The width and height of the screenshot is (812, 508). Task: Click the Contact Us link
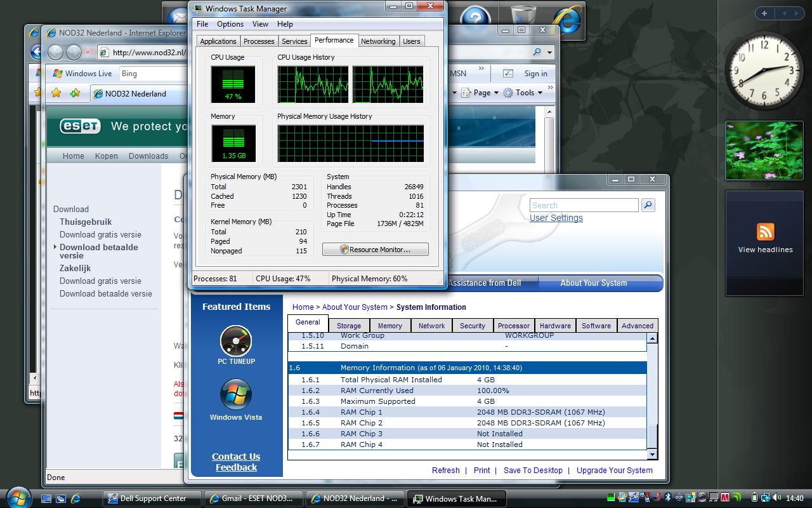pyautogui.click(x=236, y=457)
